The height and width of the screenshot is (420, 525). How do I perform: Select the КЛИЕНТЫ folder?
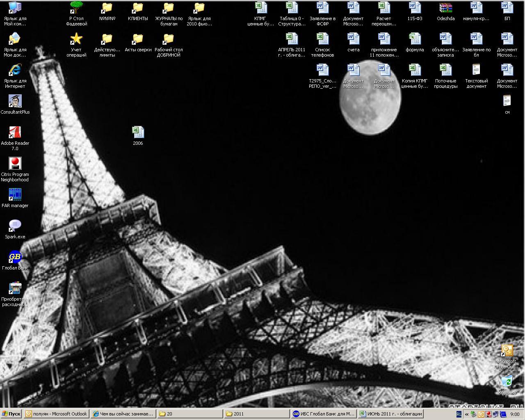pos(138,8)
